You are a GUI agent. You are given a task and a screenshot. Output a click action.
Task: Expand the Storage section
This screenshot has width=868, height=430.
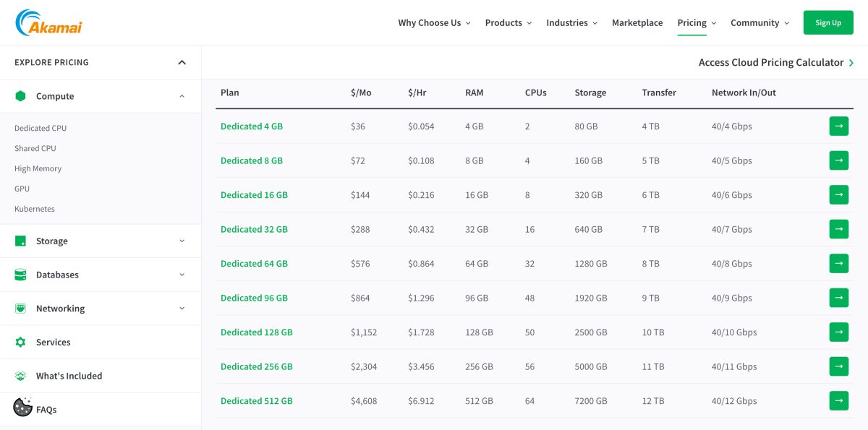tap(182, 241)
